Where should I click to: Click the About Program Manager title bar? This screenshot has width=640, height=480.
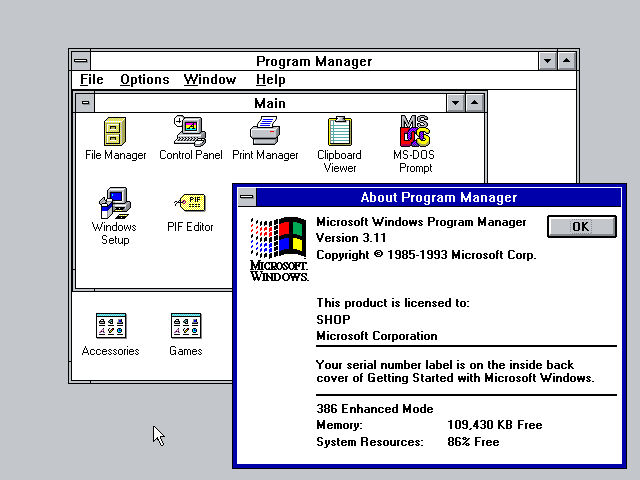439,197
